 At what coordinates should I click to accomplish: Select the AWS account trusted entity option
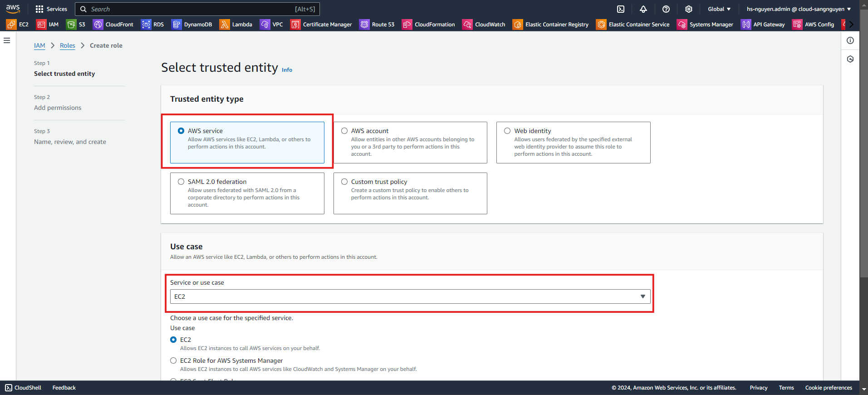(x=345, y=131)
